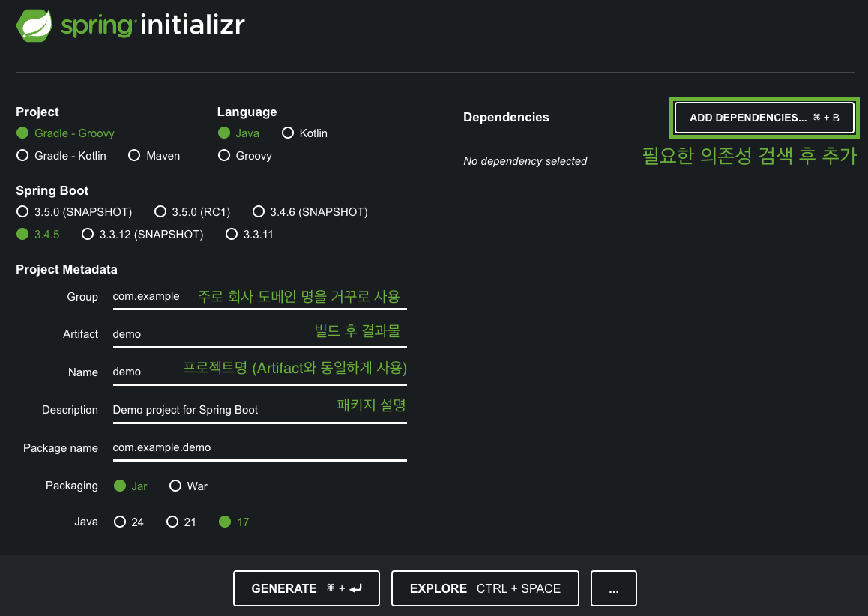Choose Gradle - Kotlin as project type
The width and height of the screenshot is (868, 616).
61,156
